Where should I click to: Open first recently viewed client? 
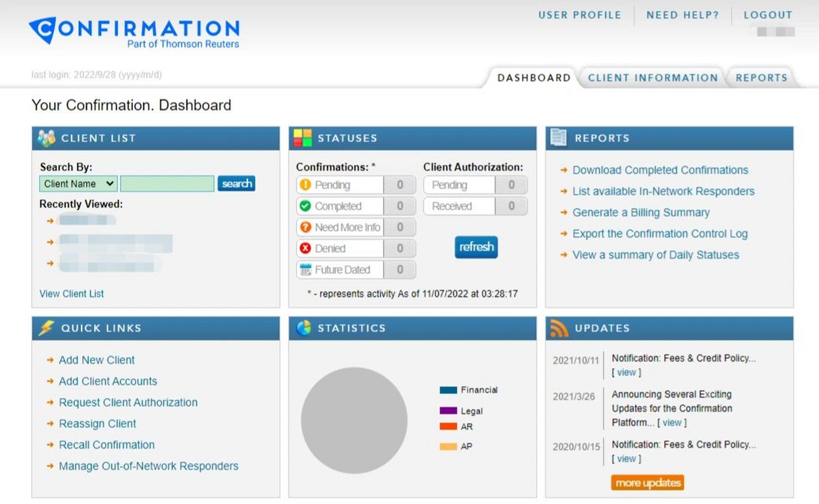pyautogui.click(x=87, y=220)
